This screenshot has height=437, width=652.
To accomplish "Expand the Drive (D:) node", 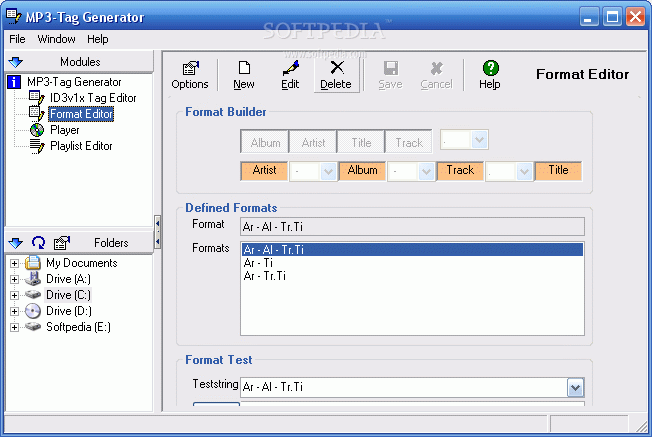I will coord(14,311).
